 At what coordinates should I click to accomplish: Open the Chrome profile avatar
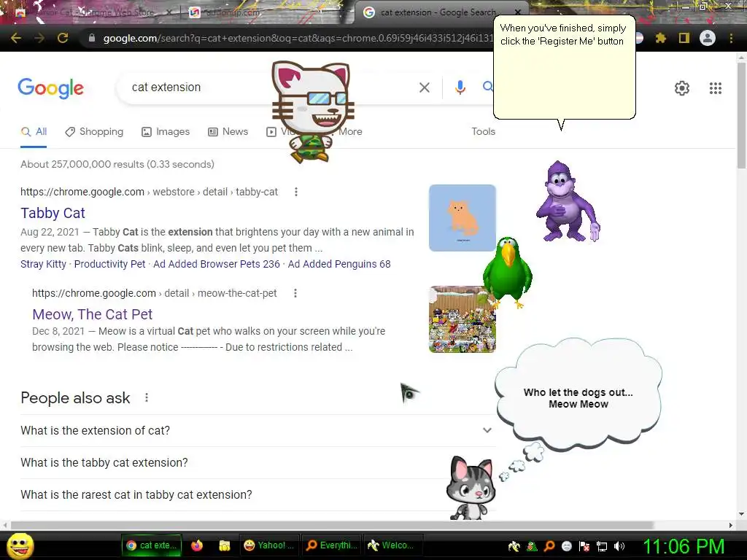click(x=708, y=38)
